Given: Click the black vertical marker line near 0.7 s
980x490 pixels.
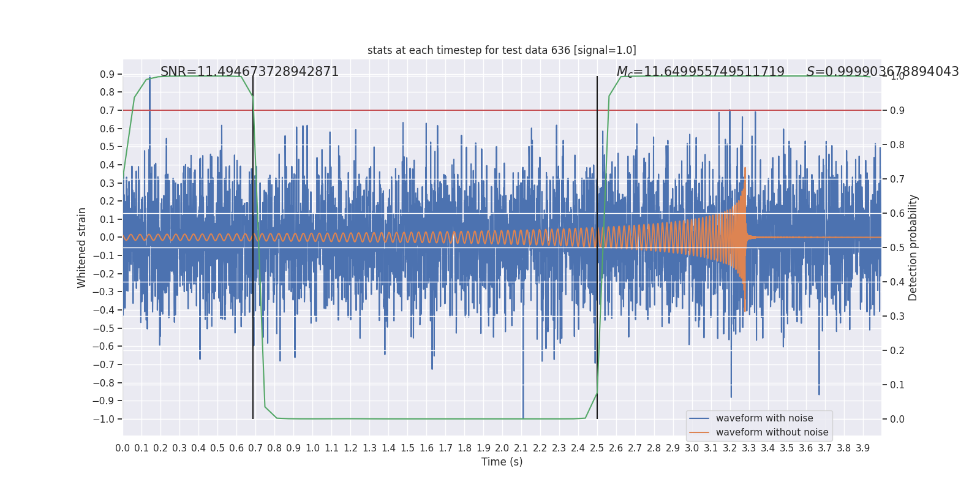Looking at the screenshot, I should [253, 247].
